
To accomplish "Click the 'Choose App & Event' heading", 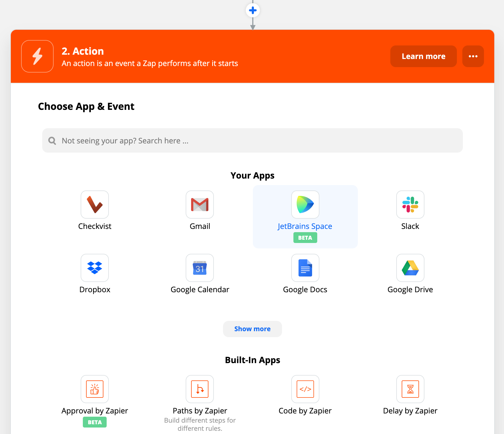I will pyautogui.click(x=86, y=107).
